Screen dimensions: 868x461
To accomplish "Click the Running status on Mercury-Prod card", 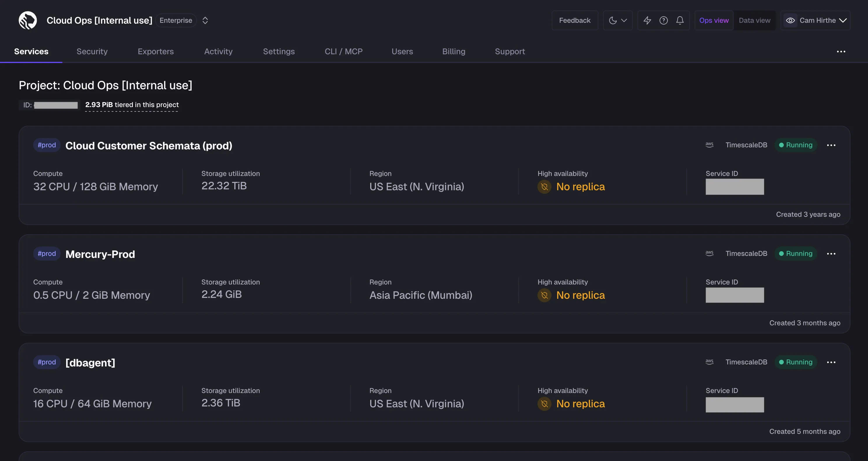I will [795, 254].
